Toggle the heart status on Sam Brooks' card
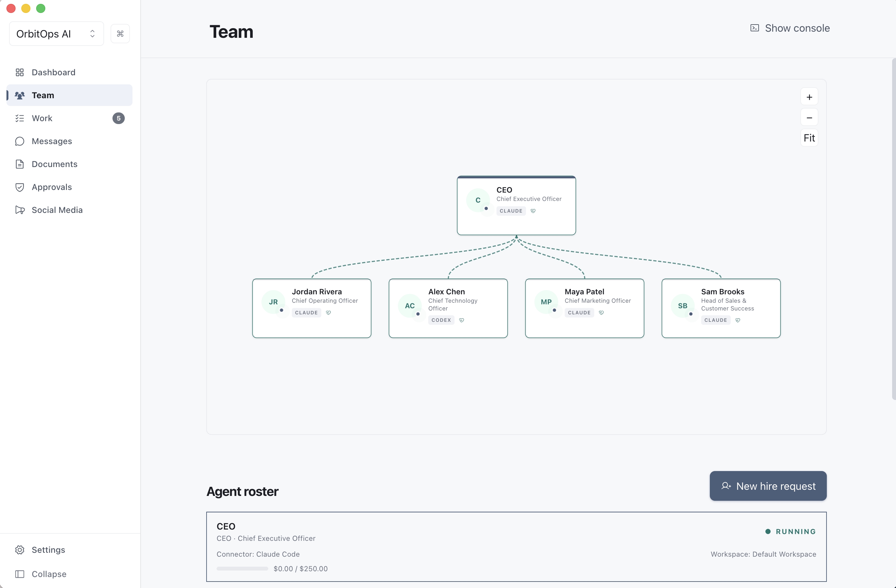The width and height of the screenshot is (896, 588). (x=738, y=320)
